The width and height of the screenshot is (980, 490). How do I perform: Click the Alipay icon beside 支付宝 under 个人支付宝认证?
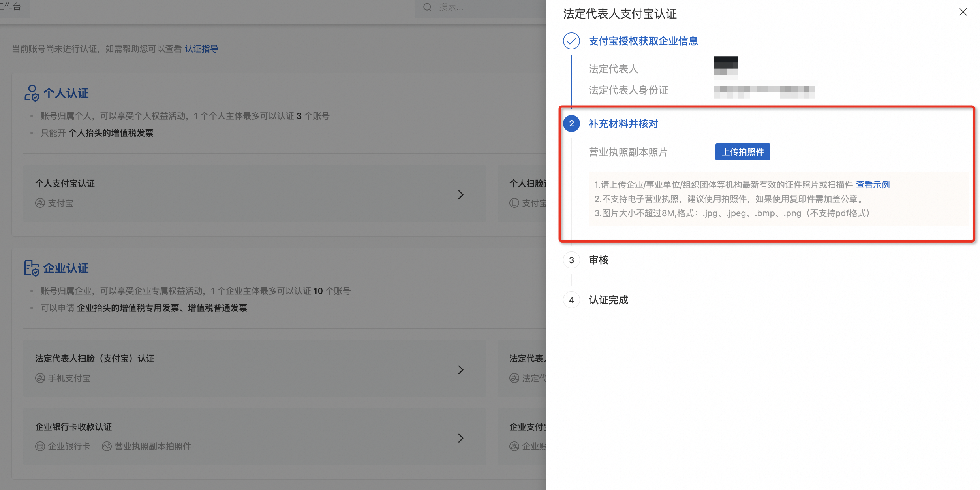(40, 203)
